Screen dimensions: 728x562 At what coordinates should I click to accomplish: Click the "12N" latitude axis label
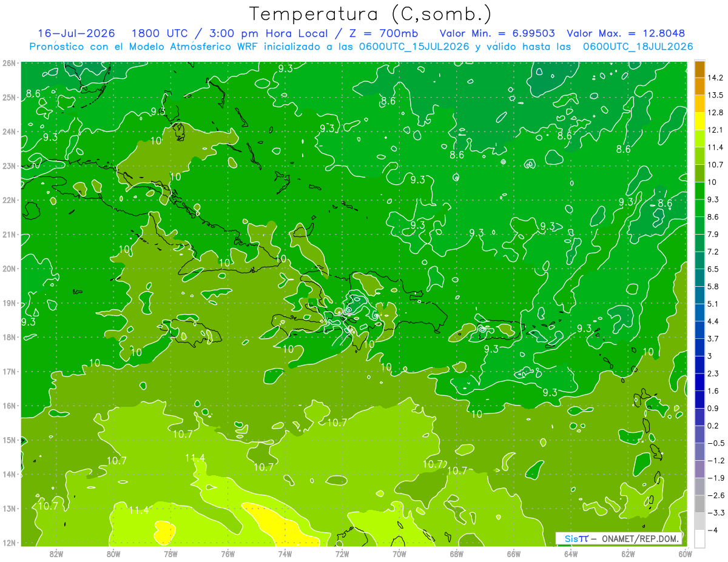(x=8, y=543)
